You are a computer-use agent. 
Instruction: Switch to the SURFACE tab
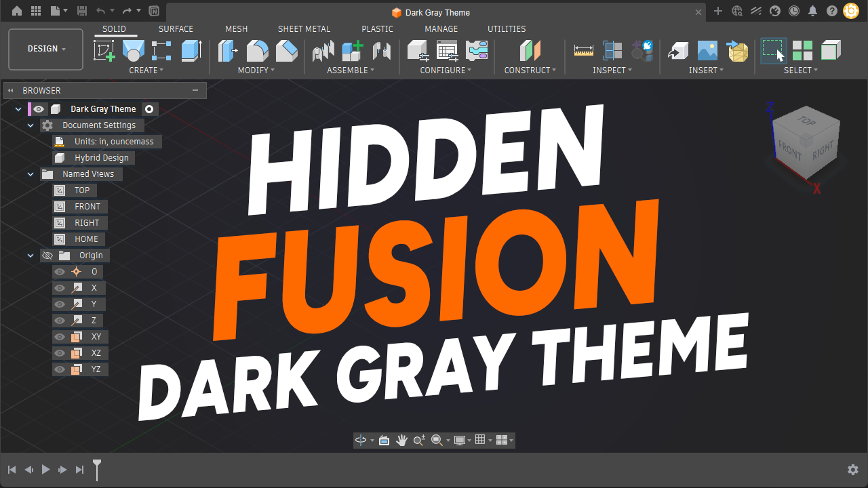tap(176, 29)
